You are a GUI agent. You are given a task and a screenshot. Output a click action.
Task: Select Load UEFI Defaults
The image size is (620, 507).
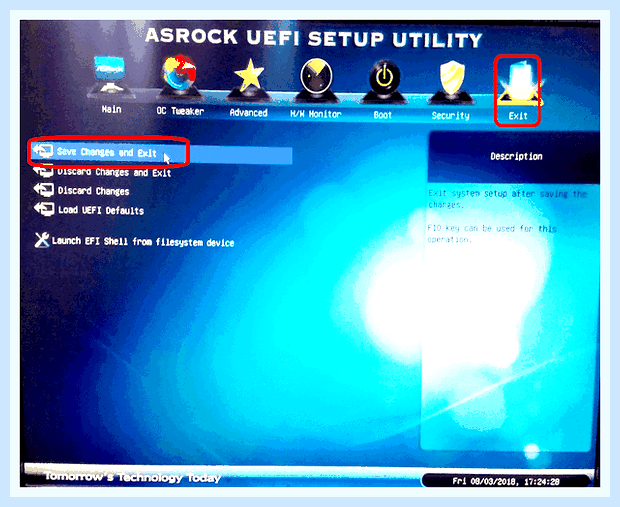[x=101, y=210]
